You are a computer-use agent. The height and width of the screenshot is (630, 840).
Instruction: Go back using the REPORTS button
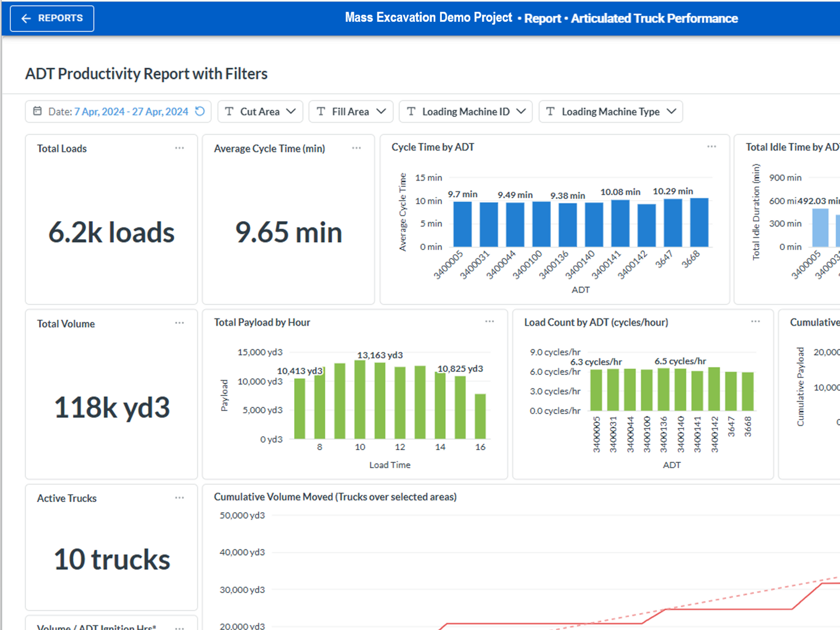pos(52,18)
